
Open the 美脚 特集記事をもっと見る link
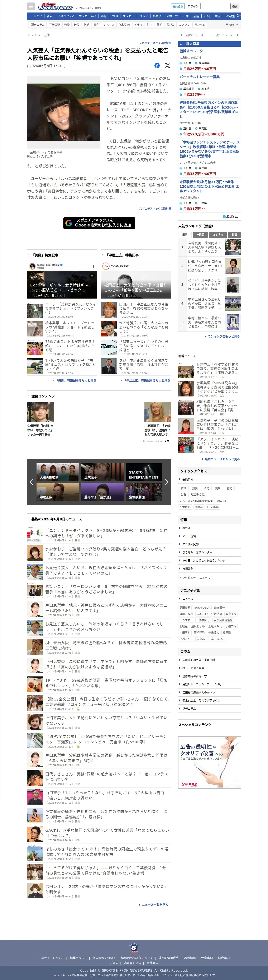tap(75, 380)
